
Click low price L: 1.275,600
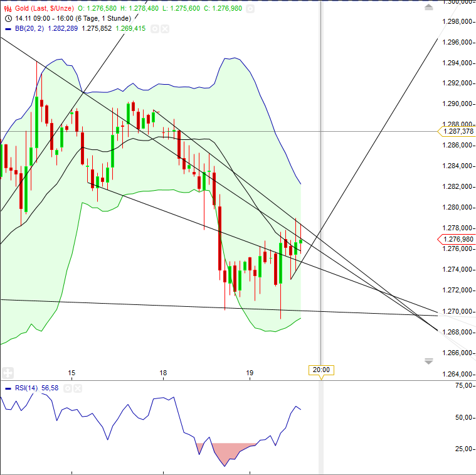181,8
